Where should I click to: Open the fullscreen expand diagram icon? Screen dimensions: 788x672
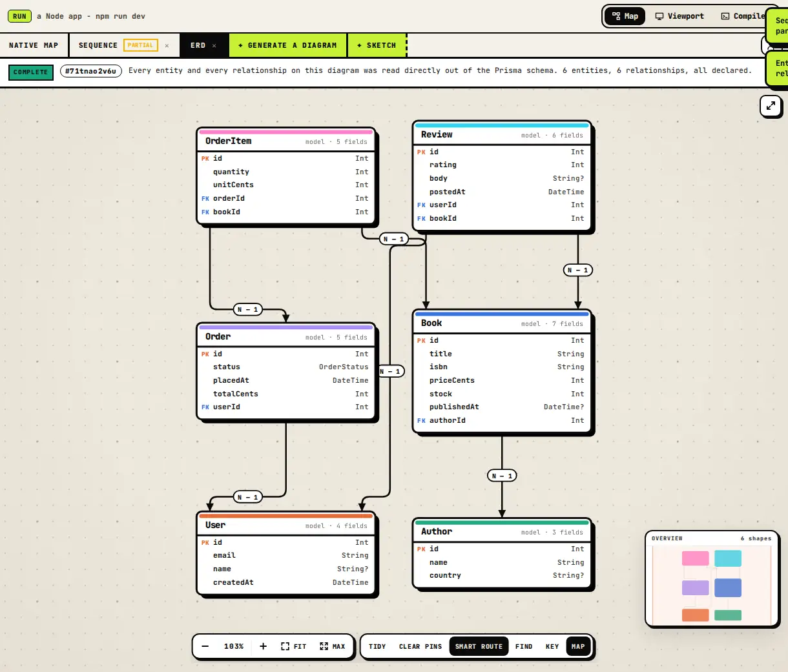coord(771,105)
